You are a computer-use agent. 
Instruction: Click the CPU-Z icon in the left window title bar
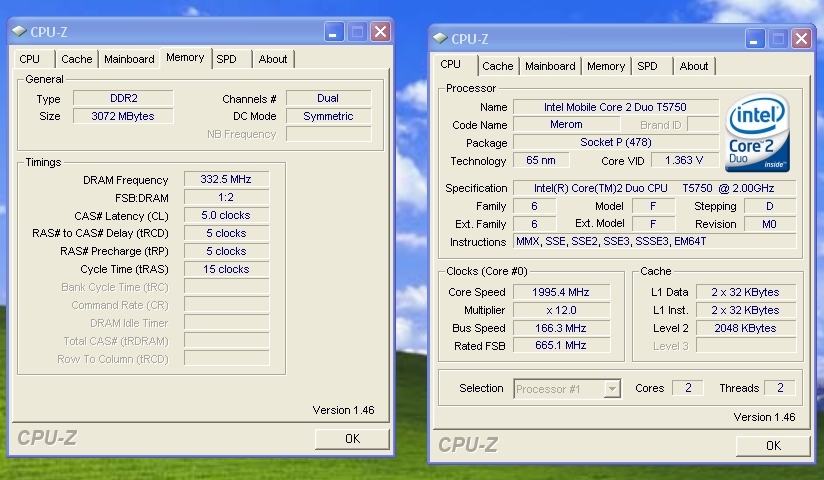coord(19,32)
